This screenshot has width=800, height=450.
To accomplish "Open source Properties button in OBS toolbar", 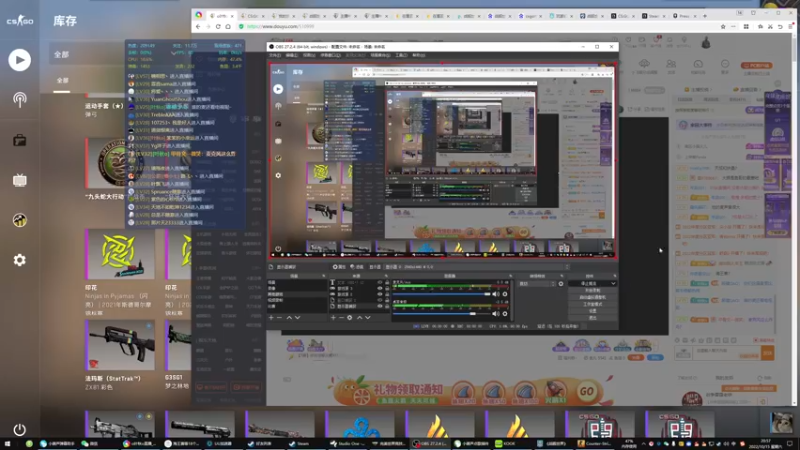I will (x=339, y=267).
